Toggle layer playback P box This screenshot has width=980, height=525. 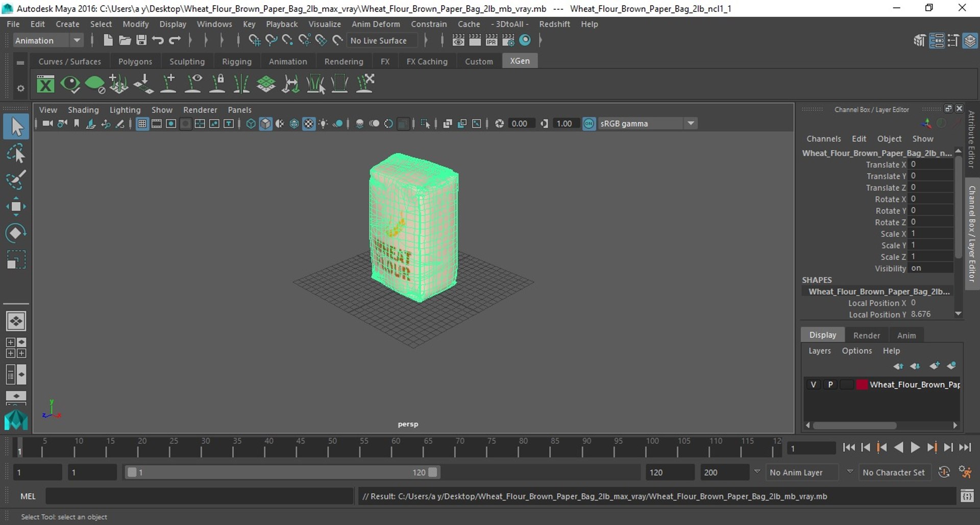(x=830, y=385)
